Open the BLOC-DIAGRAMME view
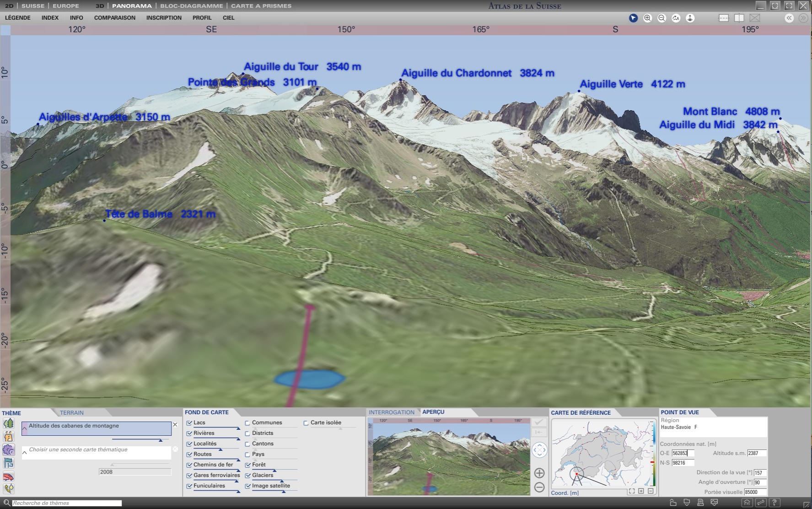The width and height of the screenshot is (812, 509). (191, 6)
